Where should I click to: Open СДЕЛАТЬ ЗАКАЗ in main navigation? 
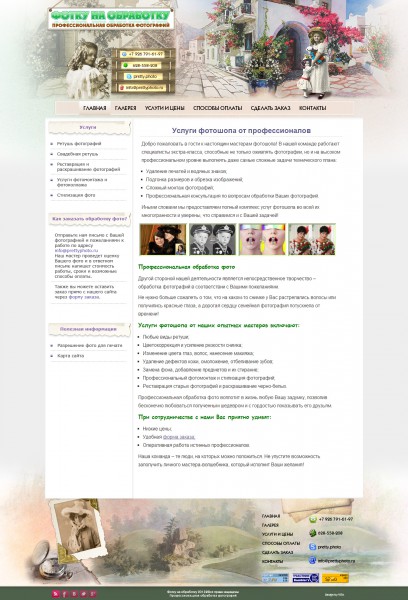pos(270,108)
